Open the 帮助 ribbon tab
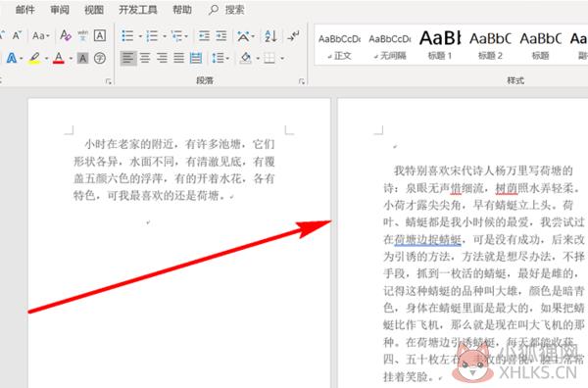Viewport: 588px width, 388px height. [x=182, y=10]
